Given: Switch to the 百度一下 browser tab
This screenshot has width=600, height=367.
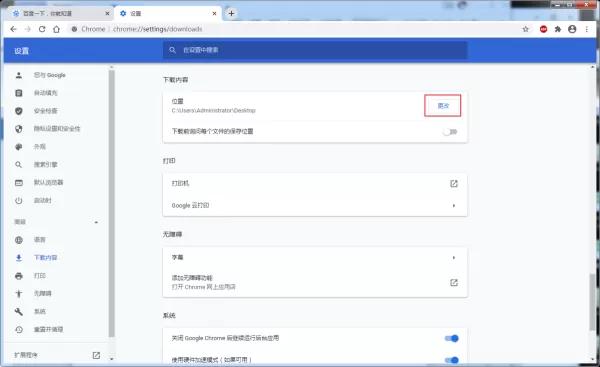Looking at the screenshot, I should [61, 13].
